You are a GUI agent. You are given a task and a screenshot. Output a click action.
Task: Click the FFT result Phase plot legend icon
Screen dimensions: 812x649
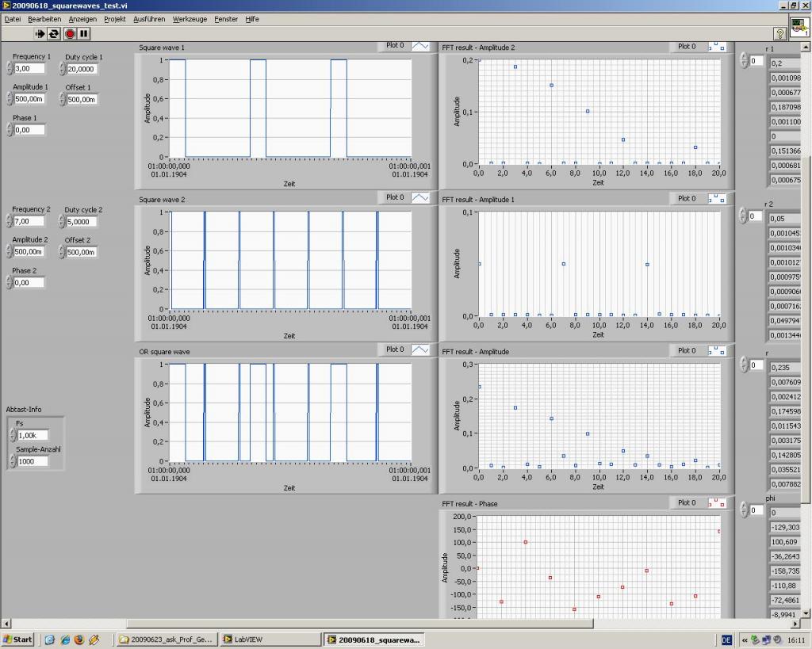716,503
